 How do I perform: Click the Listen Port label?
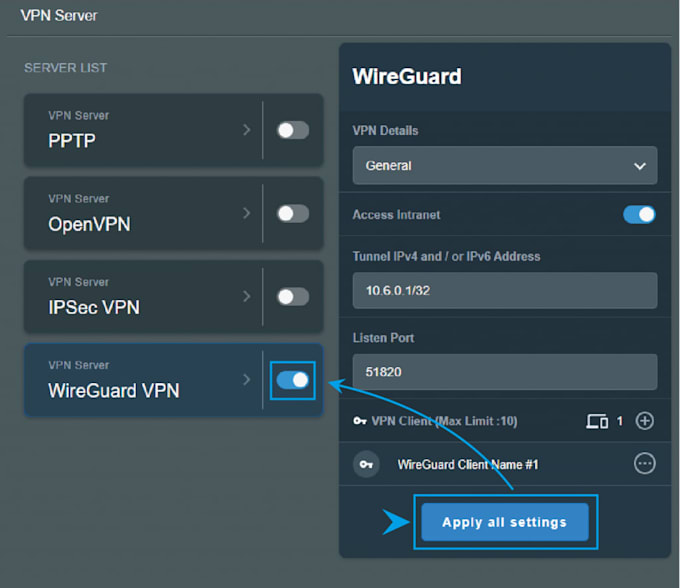pyautogui.click(x=383, y=338)
